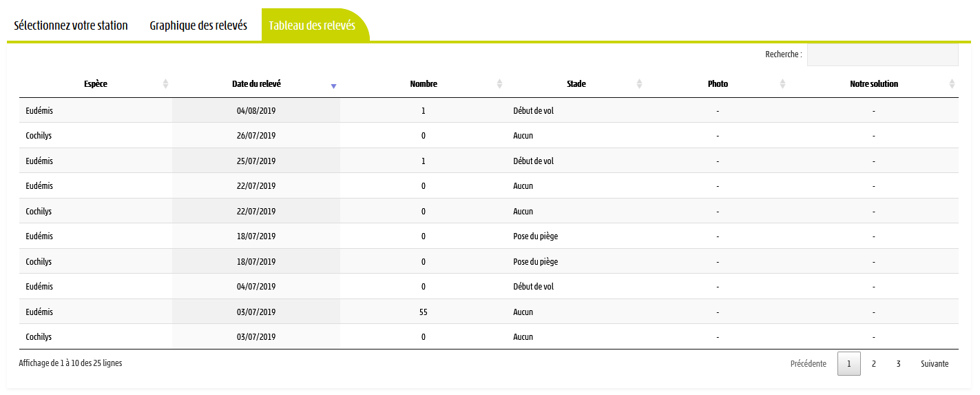Click the sort arrows icon beside Notre solution
Screen dimensions: 980x395
pos(952,84)
